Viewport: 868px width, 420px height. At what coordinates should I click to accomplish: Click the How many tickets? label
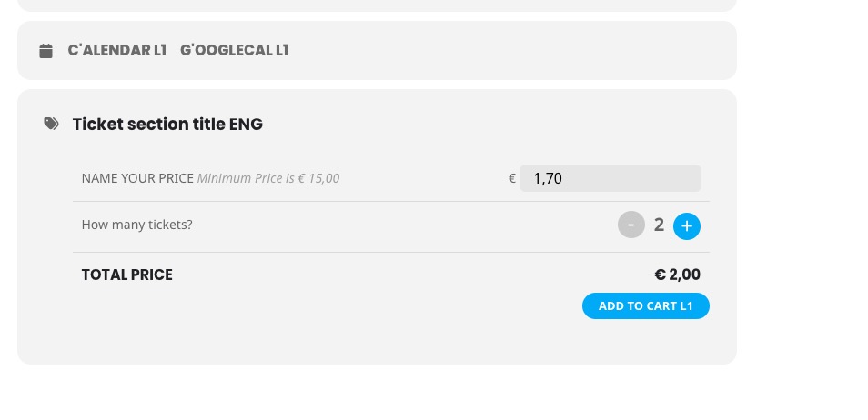[136, 225]
